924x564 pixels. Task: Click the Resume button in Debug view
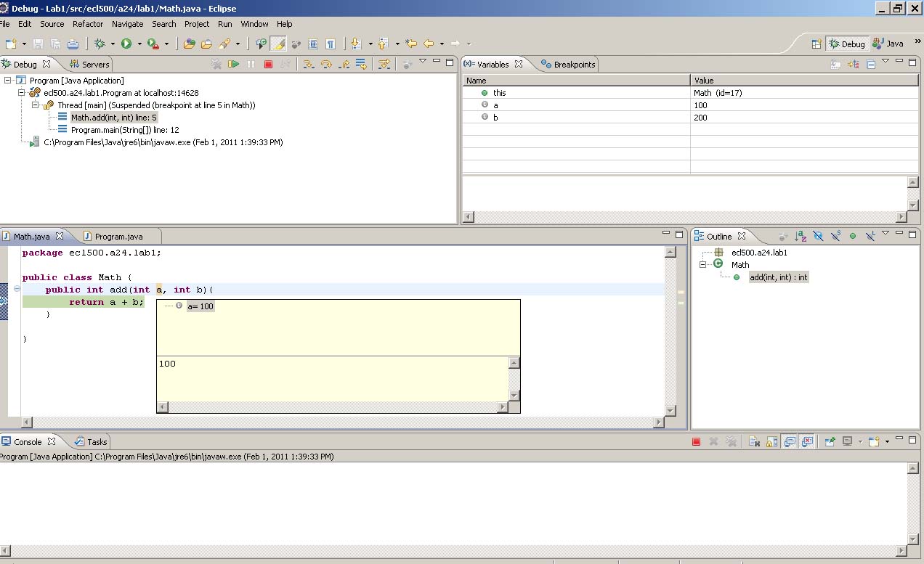pyautogui.click(x=233, y=64)
